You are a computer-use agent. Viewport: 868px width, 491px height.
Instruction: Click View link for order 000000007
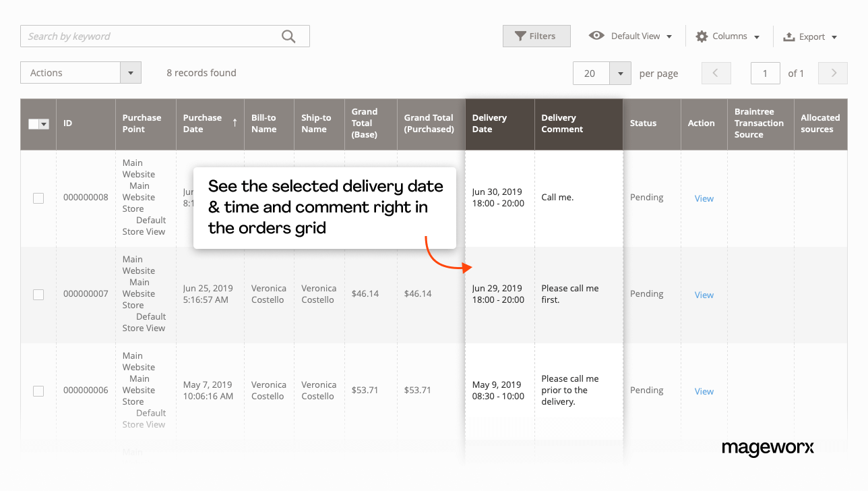click(704, 295)
